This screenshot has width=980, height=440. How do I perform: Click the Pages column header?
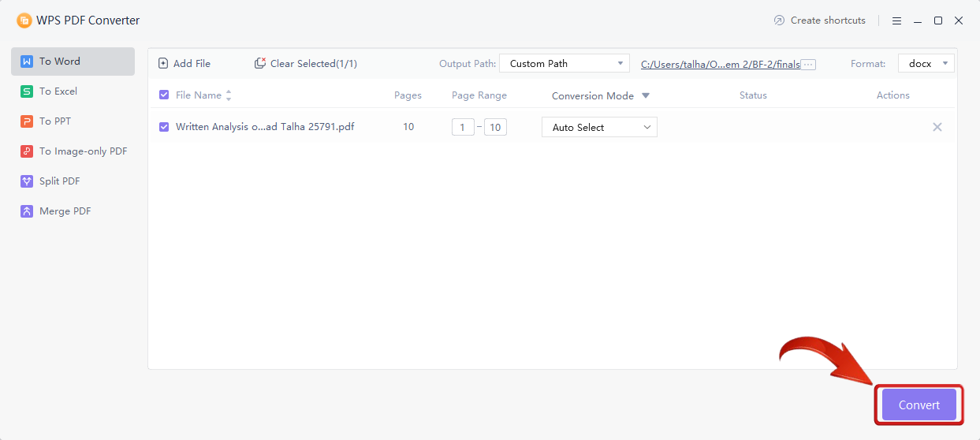coord(408,95)
